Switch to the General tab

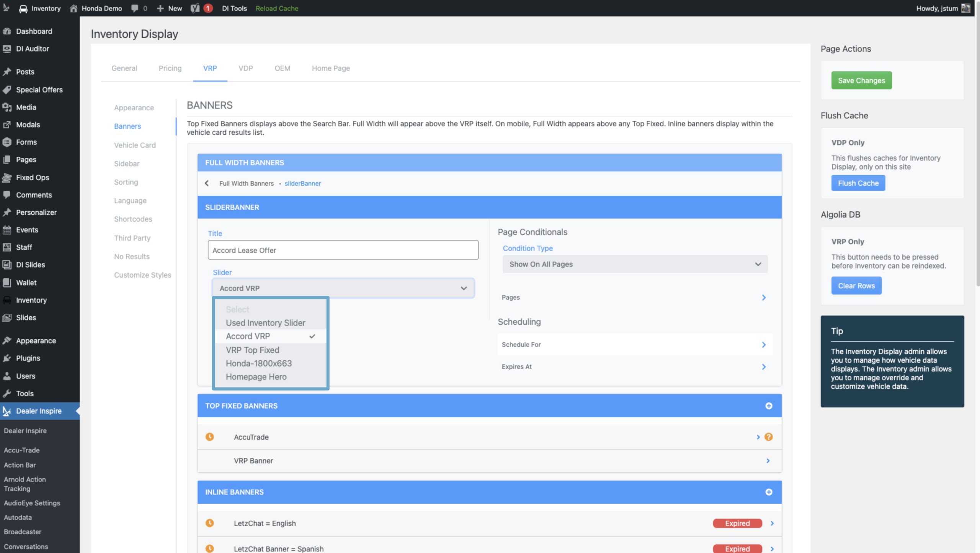pyautogui.click(x=124, y=68)
